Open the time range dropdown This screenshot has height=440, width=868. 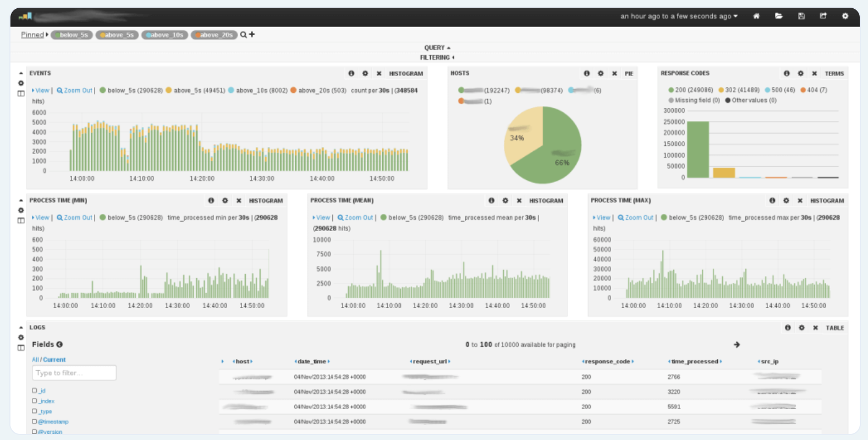click(679, 16)
